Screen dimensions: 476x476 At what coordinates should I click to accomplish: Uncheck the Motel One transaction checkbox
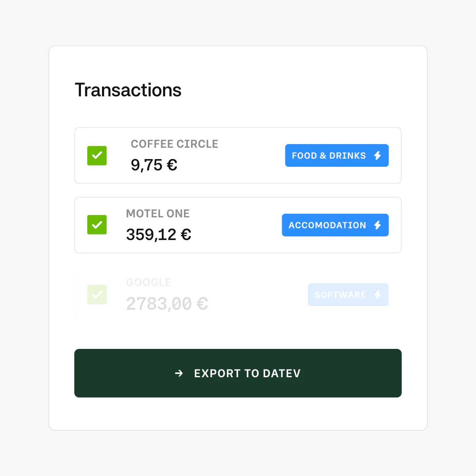(97, 225)
